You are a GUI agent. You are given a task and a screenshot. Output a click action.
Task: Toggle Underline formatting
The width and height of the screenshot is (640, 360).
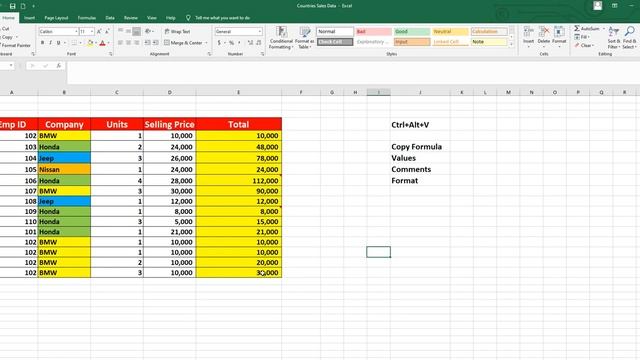click(x=58, y=43)
